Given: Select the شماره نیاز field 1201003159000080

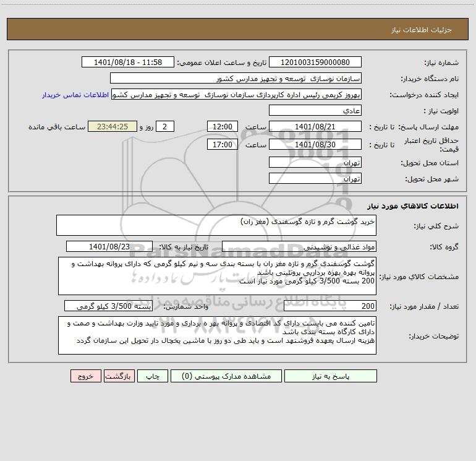Looking at the screenshot, I should click(x=315, y=62).
